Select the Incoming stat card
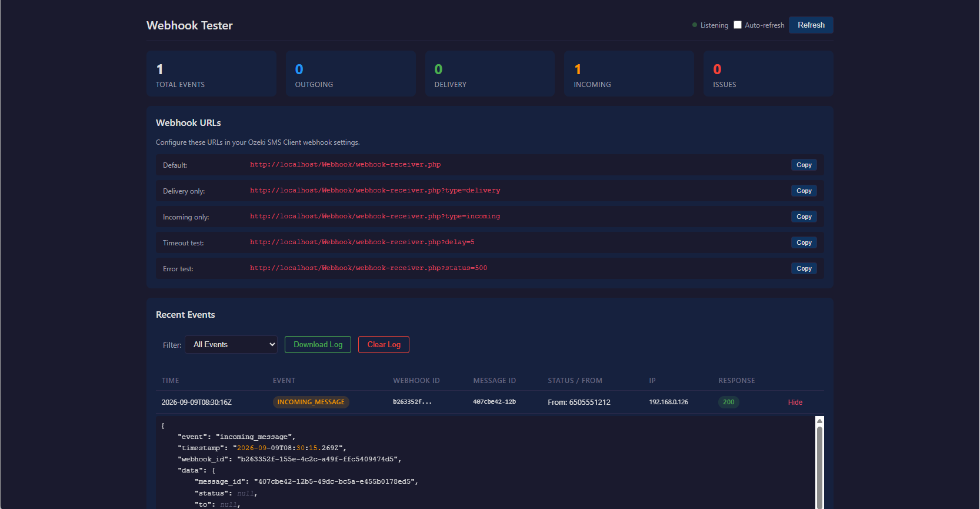 (629, 74)
